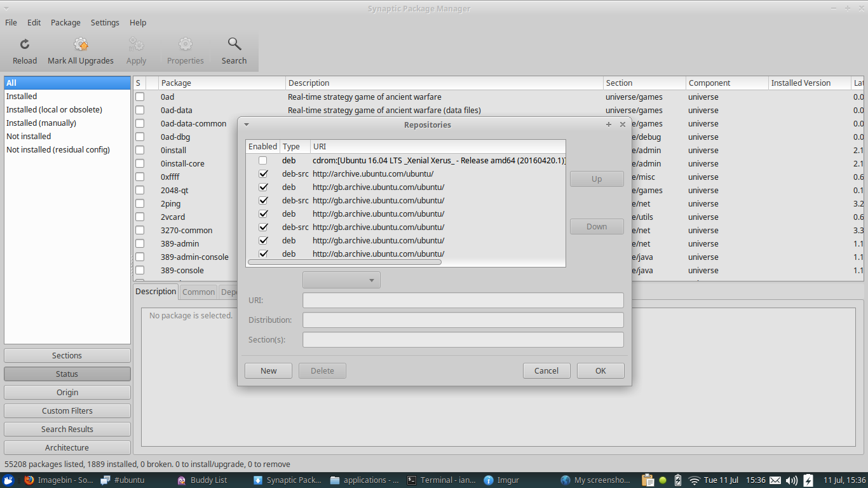Click into the Distribution input field
Viewport: 868px width, 488px height.
463,320
